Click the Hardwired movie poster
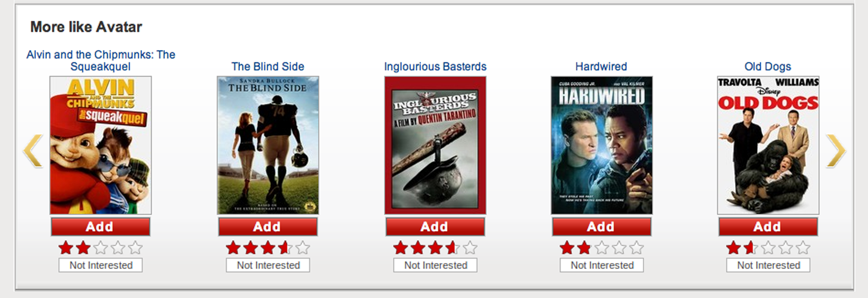 [x=601, y=145]
